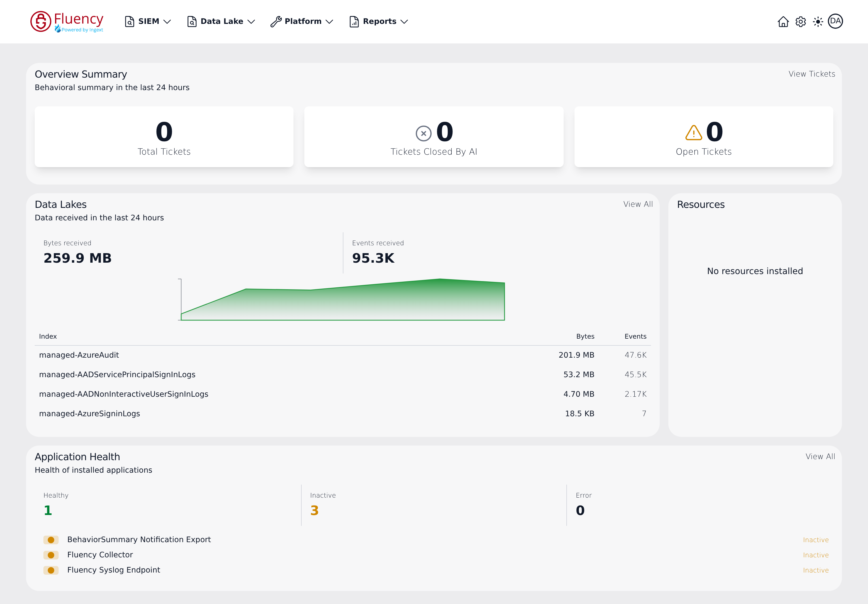Click the Tickets Closed By AI x-circle icon

(x=423, y=133)
